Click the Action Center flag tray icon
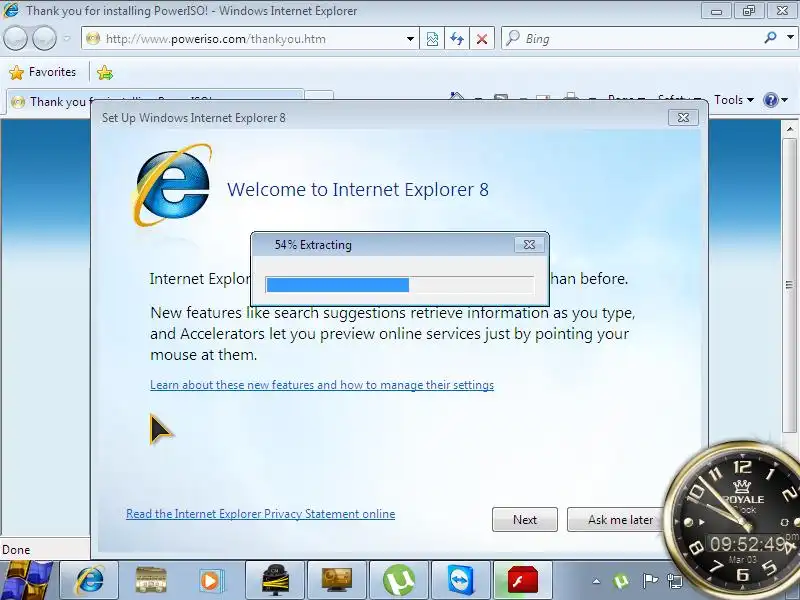Screen dimensions: 800x600 (x=649, y=581)
